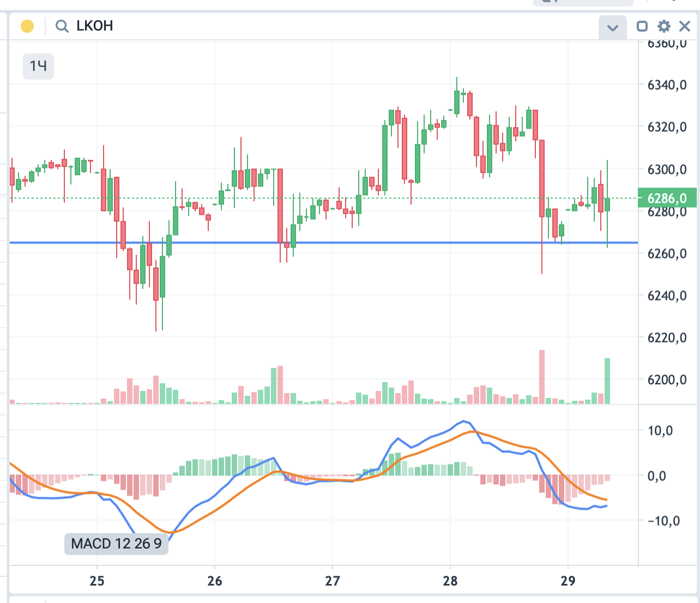Click date label 29 on time axis
This screenshot has width=700, height=603.
click(568, 581)
